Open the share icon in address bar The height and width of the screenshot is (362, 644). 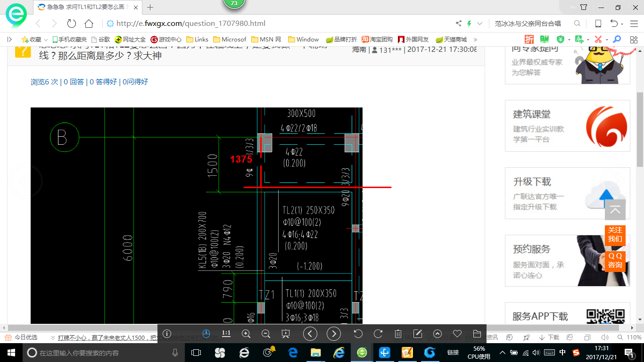(459, 24)
